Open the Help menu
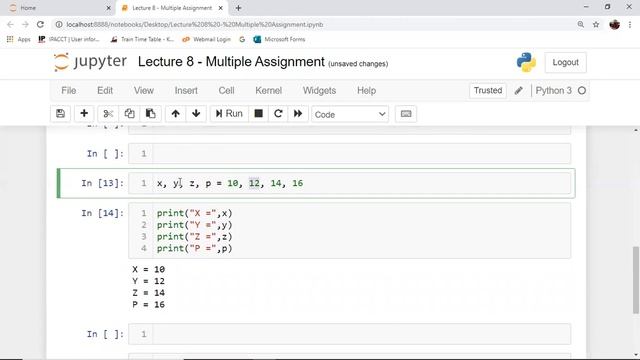Screen dimensions: 640x360 point(367,91)
